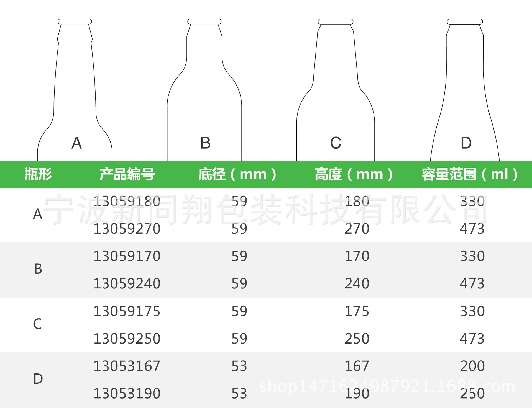This screenshot has height=408, width=532.
Task: Select the 底径 (mm) column header
Action: coord(237,174)
